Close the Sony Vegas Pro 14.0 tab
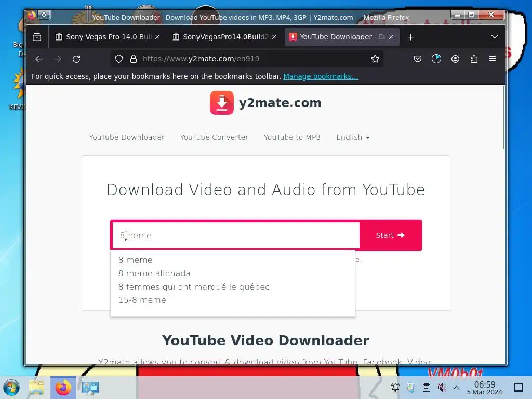Viewport: 532px width, 399px height. coord(157,37)
